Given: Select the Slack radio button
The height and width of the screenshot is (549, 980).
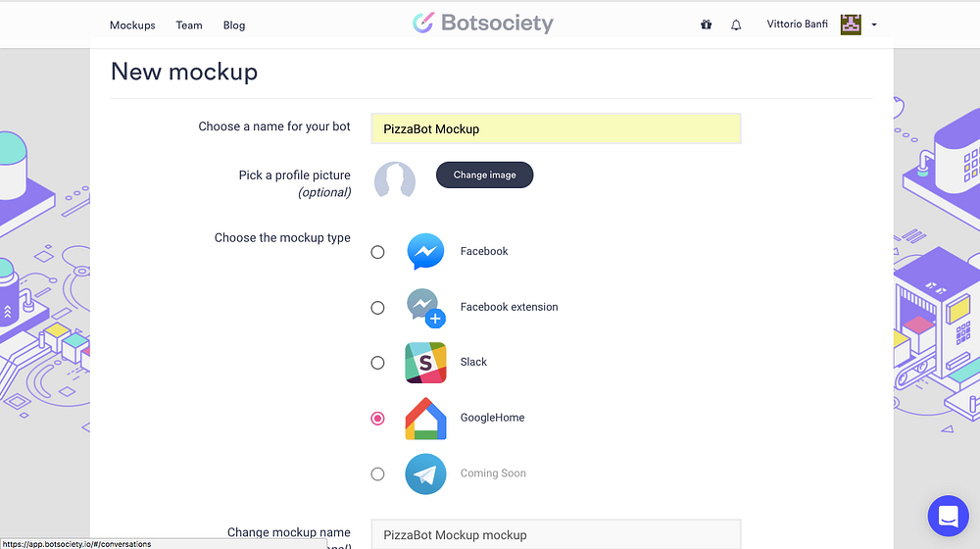Looking at the screenshot, I should (x=377, y=363).
